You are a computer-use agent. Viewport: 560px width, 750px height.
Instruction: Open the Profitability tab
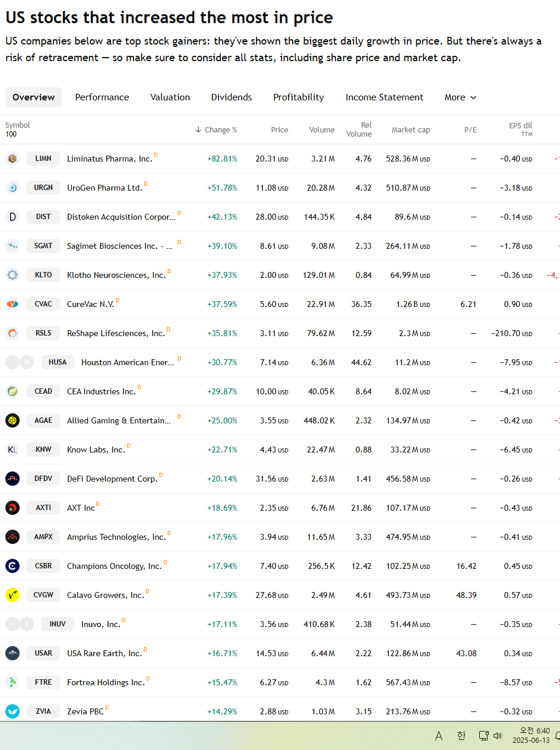point(299,97)
